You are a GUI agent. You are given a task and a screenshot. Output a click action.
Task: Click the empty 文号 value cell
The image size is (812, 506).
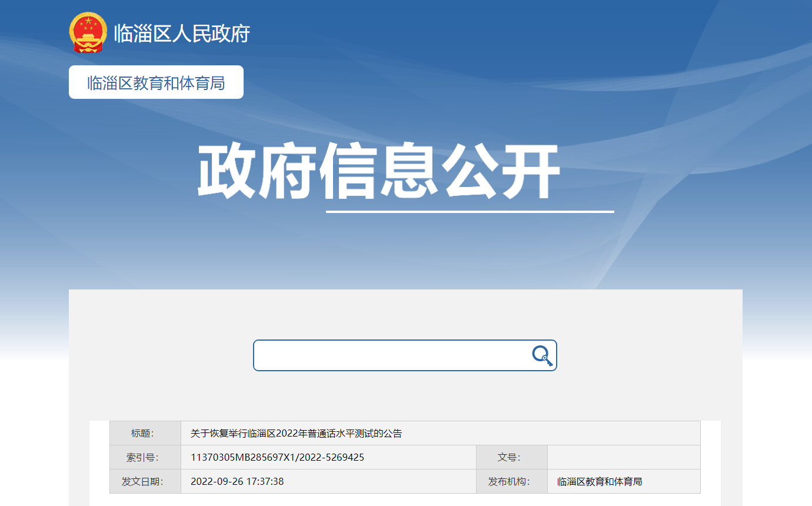tap(624, 457)
